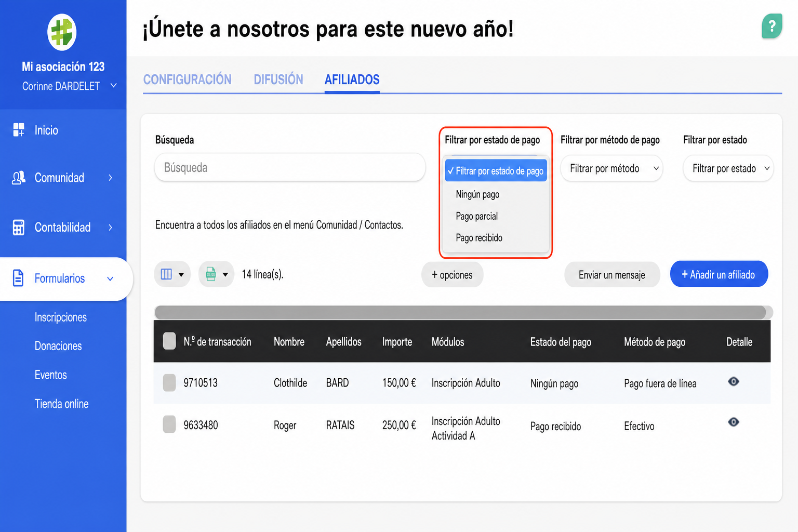
Task: Click the Contabilidad calculator icon
Action: [x=19, y=228]
